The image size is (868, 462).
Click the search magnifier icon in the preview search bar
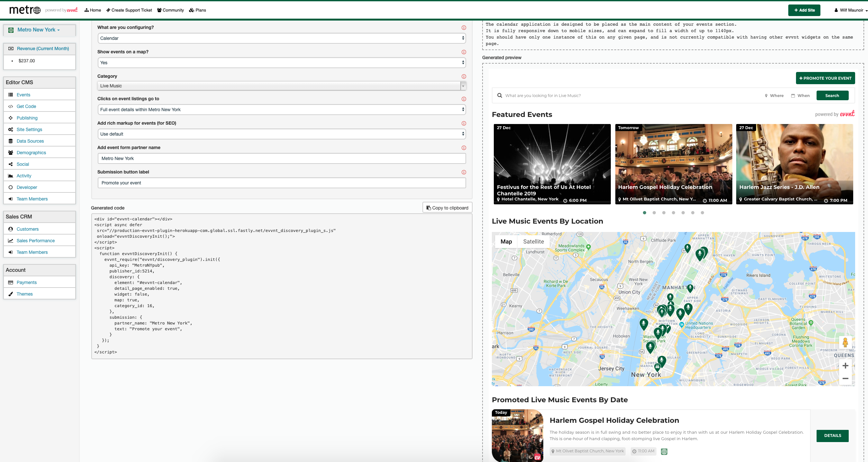pos(500,95)
